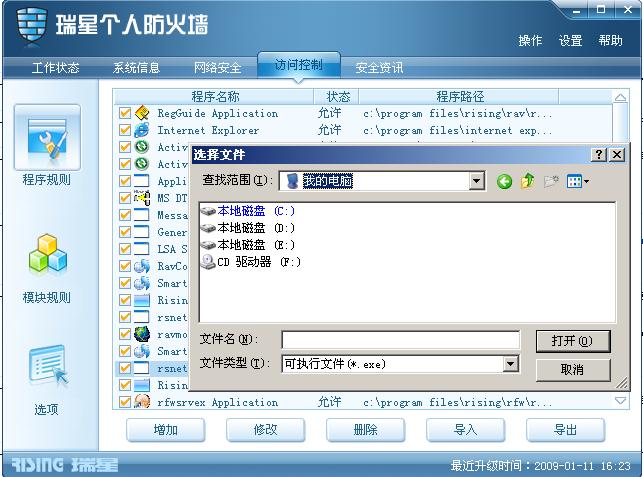The width and height of the screenshot is (643, 477).
Task: Sort by 程序名称 column header
Action: point(214,97)
